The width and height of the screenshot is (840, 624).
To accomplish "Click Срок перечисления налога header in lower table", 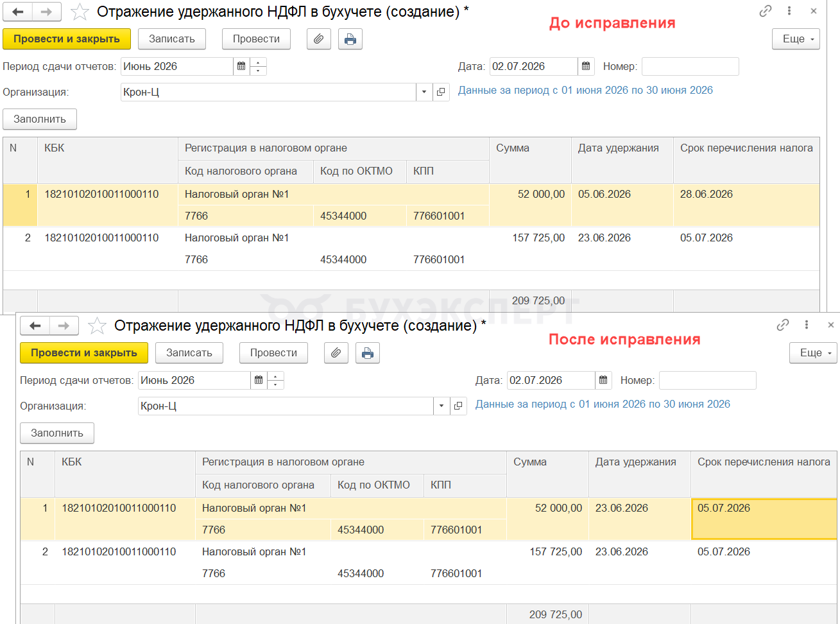I will pos(764,474).
